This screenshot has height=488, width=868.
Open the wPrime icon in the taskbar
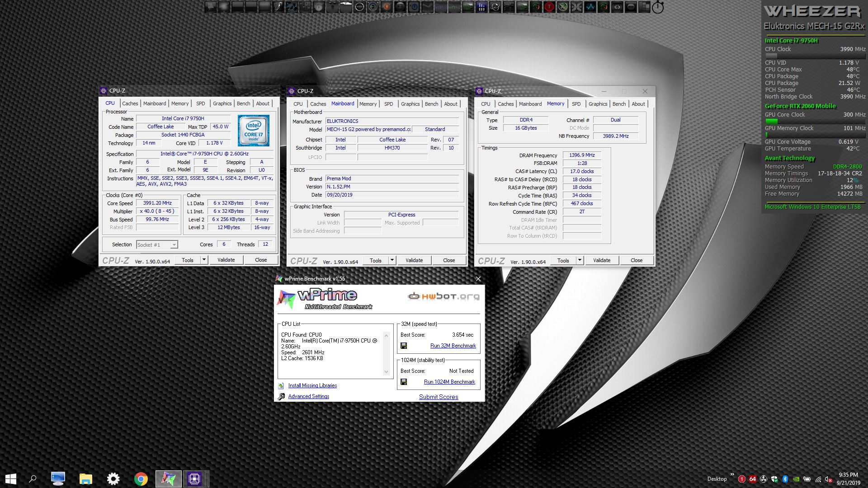(168, 479)
